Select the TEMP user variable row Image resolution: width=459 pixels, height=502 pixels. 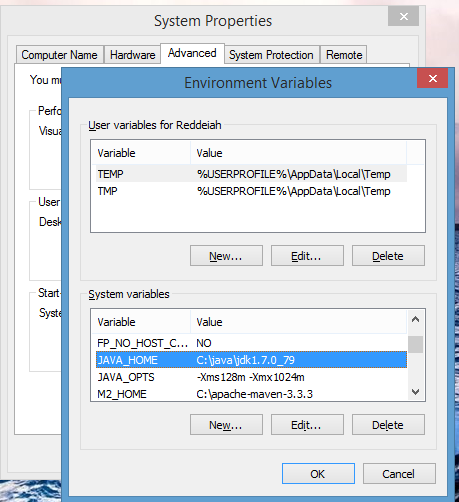click(251, 174)
